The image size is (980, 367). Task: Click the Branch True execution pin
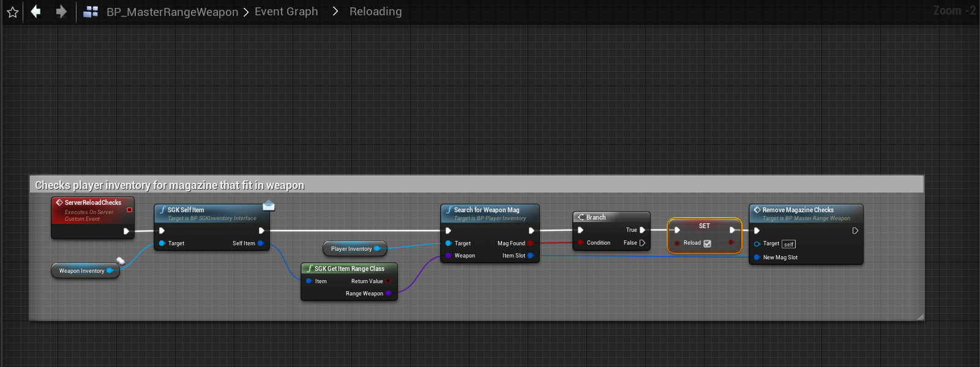[642, 230]
